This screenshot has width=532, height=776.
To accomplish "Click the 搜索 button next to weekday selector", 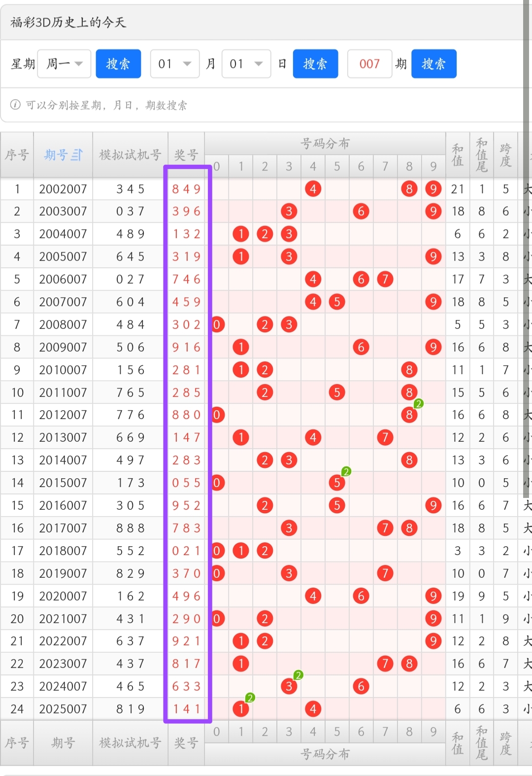I will 118,64.
